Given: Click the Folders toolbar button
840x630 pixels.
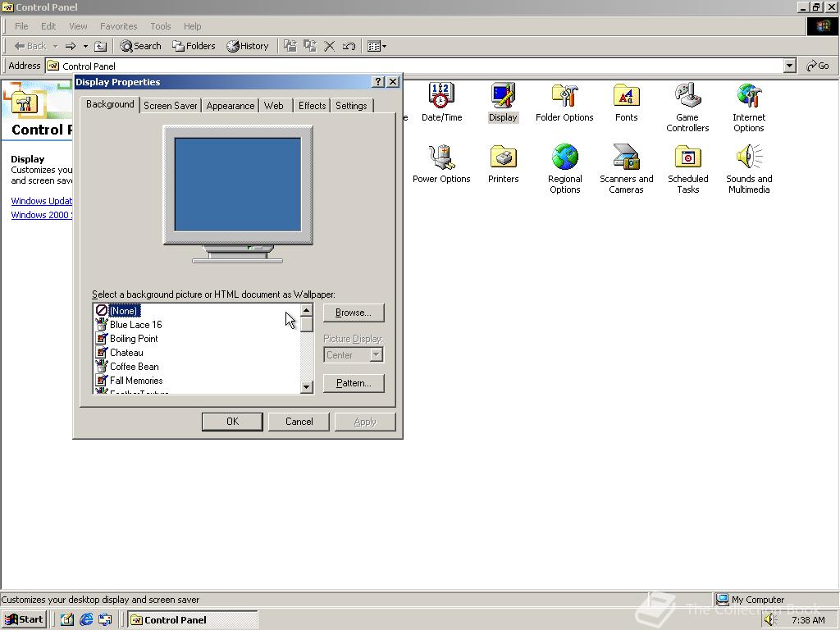Looking at the screenshot, I should [194, 46].
